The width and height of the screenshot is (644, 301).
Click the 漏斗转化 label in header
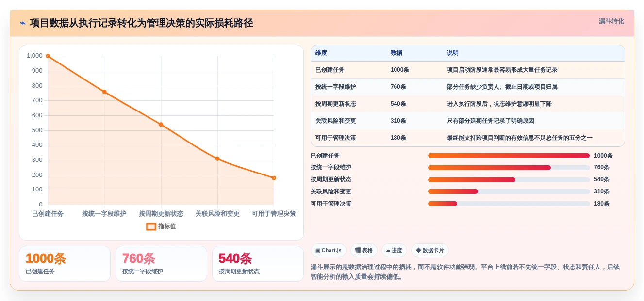click(x=611, y=21)
